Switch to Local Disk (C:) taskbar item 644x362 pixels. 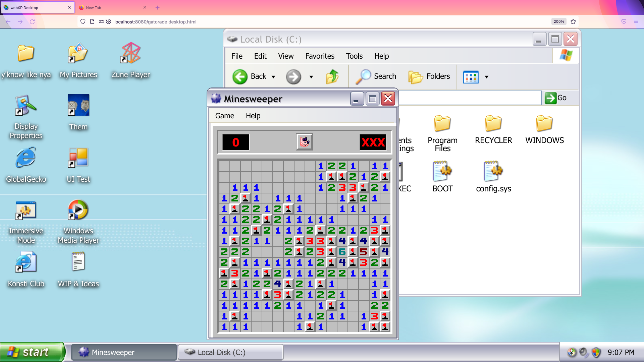coord(230,352)
